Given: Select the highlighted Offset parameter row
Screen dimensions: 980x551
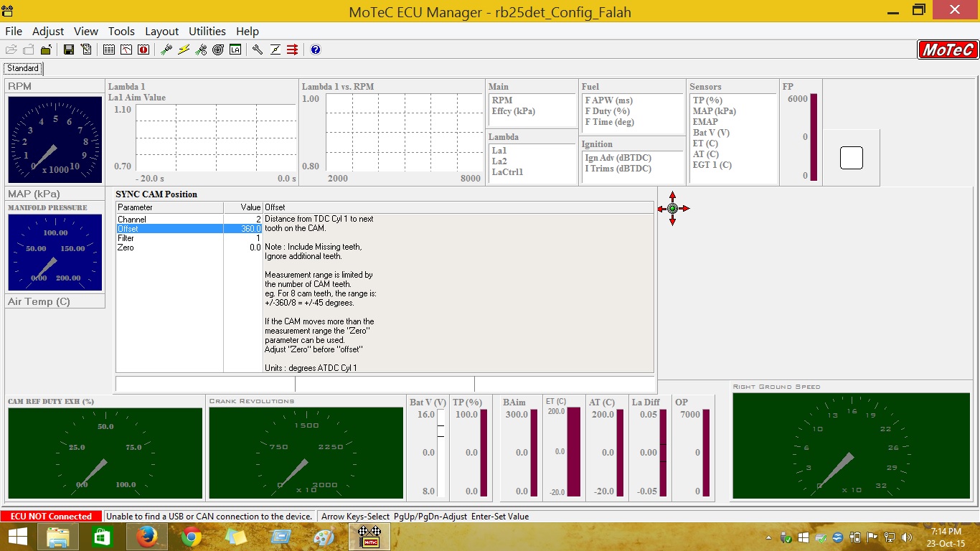Looking at the screenshot, I should (x=189, y=228).
